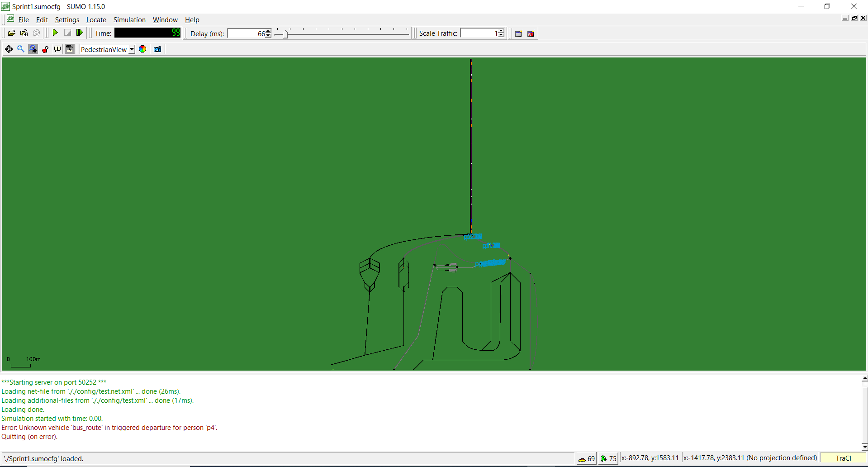Toggle the tooltip selection mode icon

point(33,49)
